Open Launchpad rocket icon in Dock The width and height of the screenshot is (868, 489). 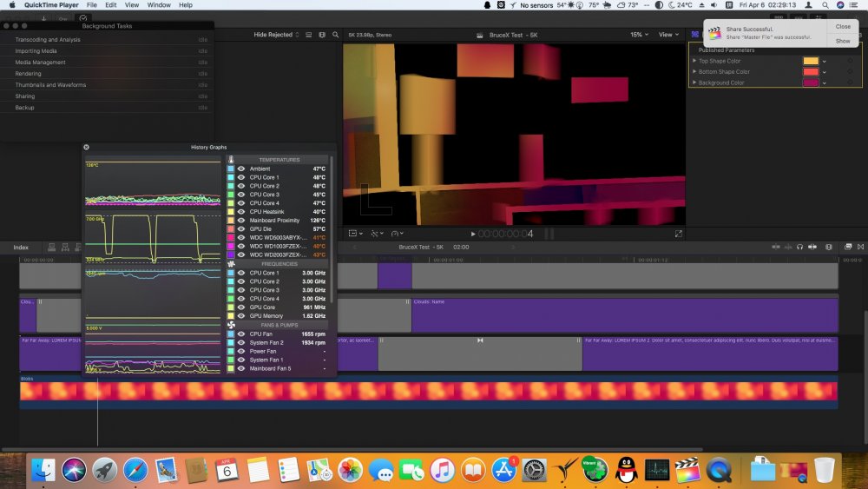105,470
